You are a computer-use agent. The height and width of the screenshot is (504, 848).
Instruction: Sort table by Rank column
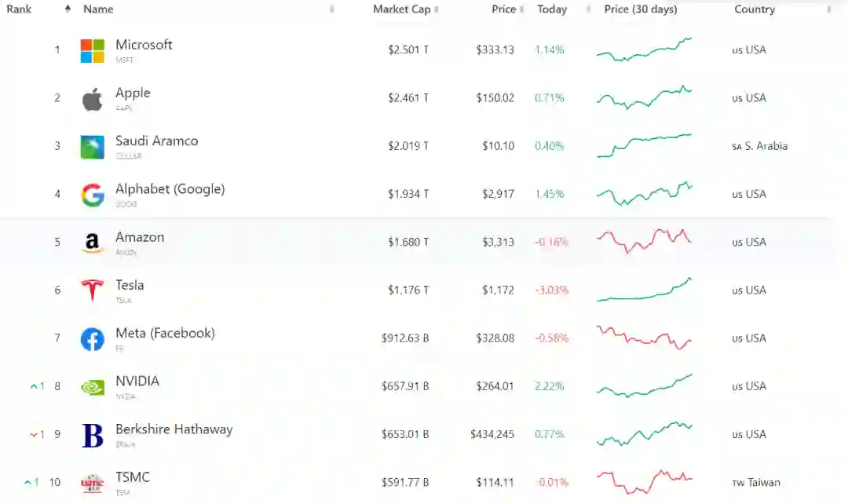[20, 9]
